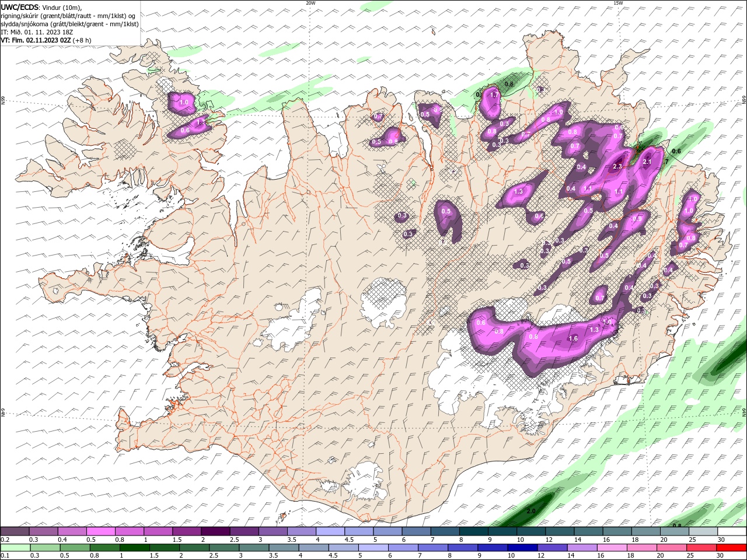
Task: Click the 0.4 legend scale label
Action: pyautogui.click(x=62, y=540)
